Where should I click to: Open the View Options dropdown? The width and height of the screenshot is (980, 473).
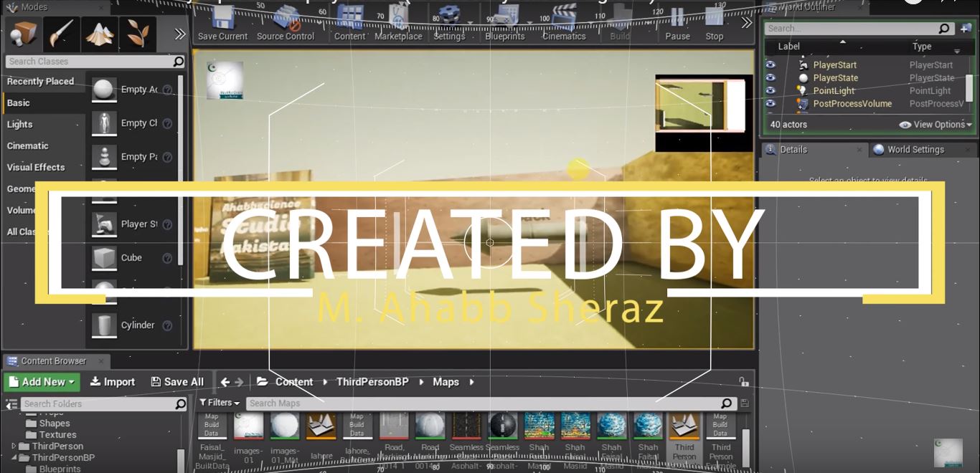coord(936,125)
